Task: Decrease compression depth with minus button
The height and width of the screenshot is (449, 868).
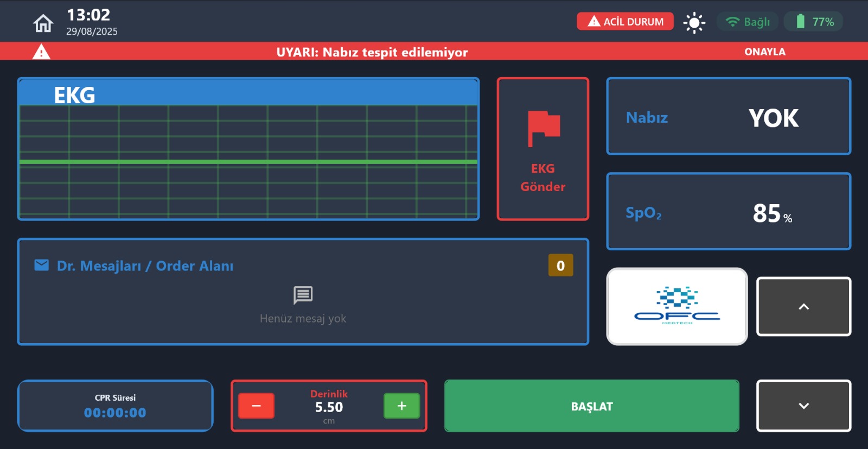Action: (x=256, y=406)
